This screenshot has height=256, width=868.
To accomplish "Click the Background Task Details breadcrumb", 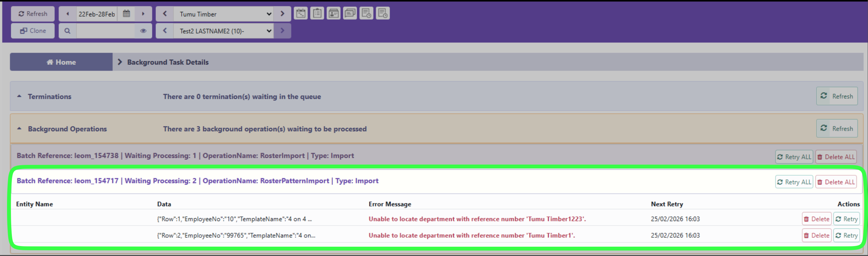I will 168,62.
